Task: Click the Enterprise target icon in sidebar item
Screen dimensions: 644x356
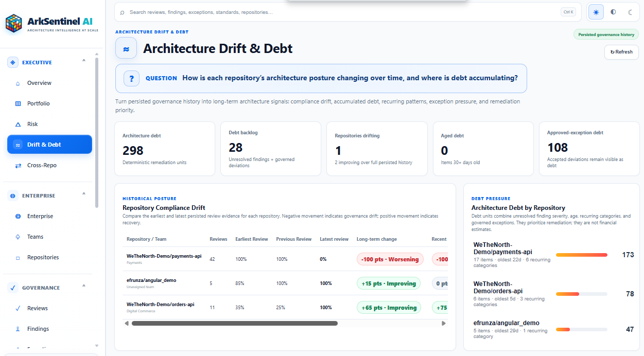Action: pyautogui.click(x=18, y=216)
